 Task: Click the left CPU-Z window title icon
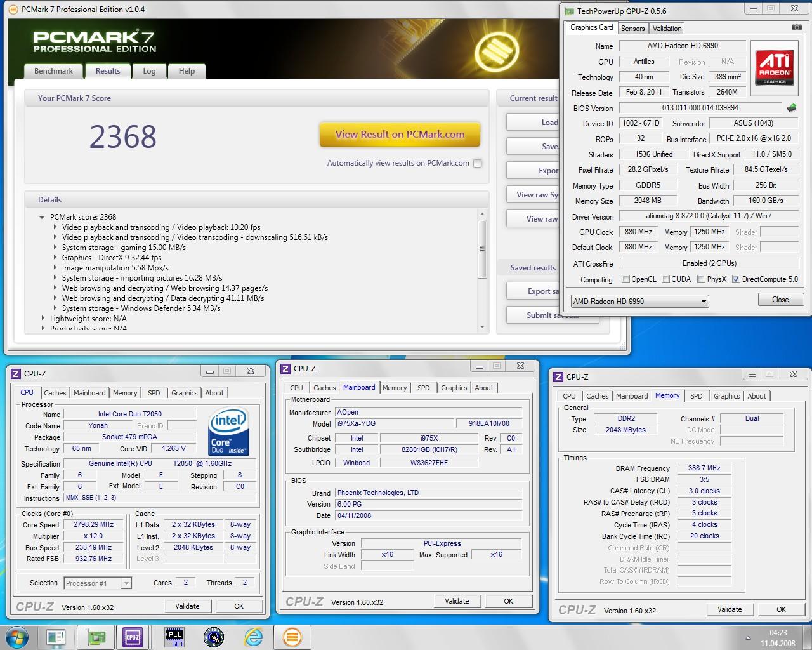click(x=16, y=373)
